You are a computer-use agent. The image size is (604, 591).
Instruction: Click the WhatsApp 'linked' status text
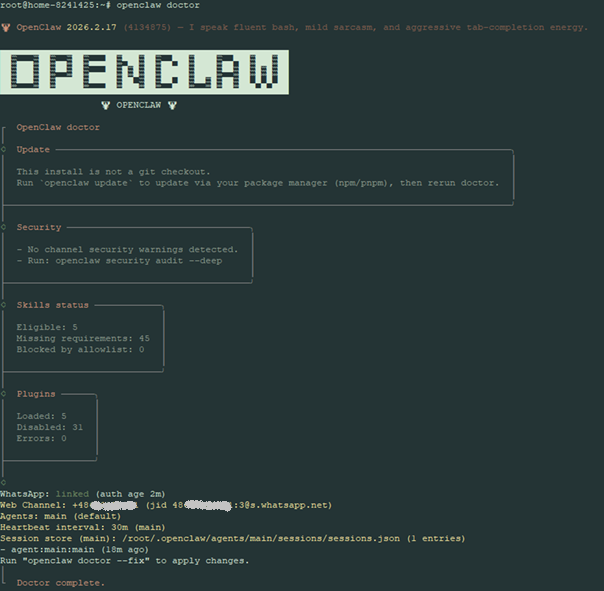(x=72, y=494)
